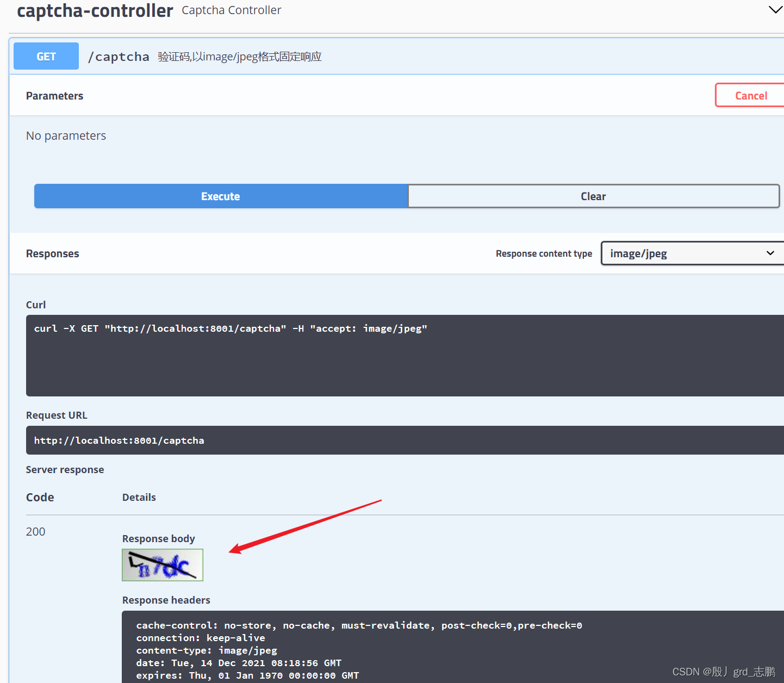Click the Details column header
The width and height of the screenshot is (784, 683).
(139, 497)
